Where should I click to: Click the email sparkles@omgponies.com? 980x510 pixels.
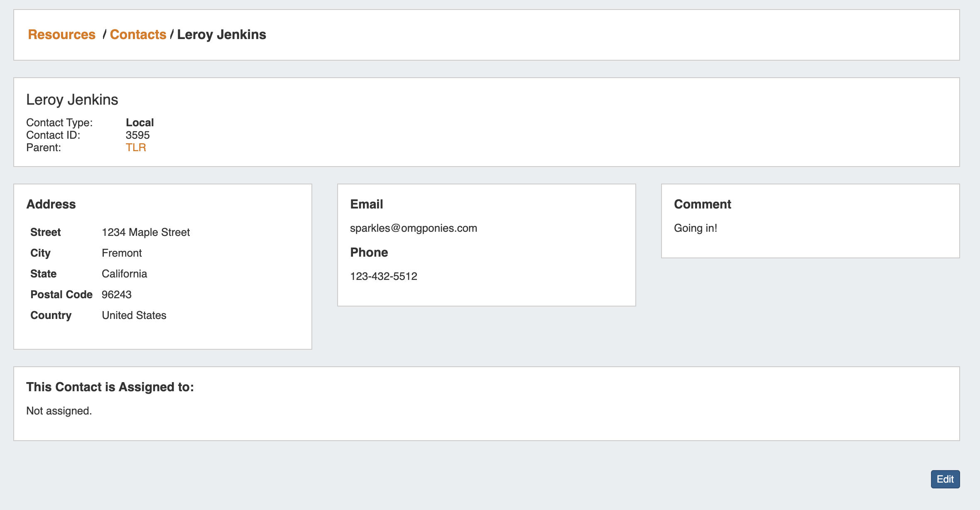pyautogui.click(x=413, y=228)
